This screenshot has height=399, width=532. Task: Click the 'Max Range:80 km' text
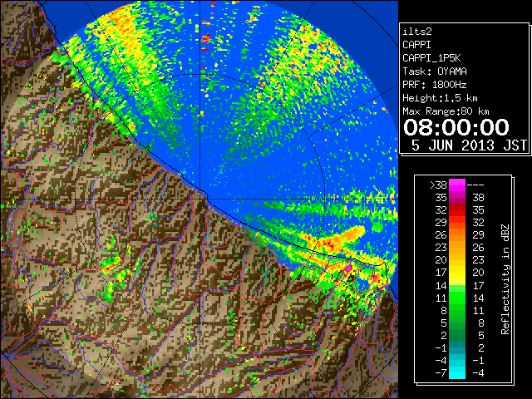(446, 111)
